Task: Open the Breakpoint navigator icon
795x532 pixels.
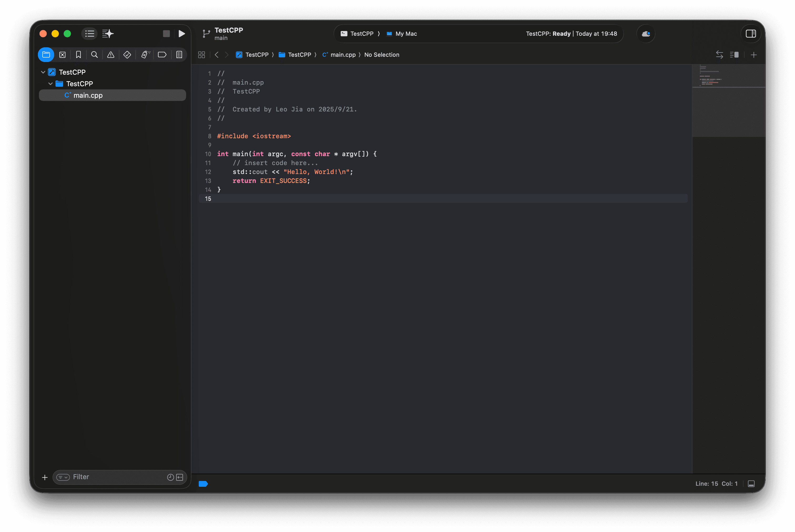Action: (162, 55)
